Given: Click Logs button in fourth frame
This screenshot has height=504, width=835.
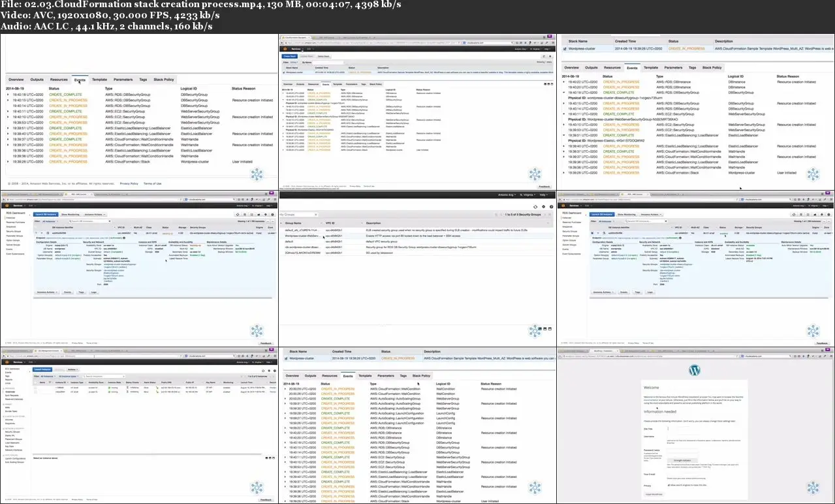Looking at the screenshot, I should pos(94,292).
